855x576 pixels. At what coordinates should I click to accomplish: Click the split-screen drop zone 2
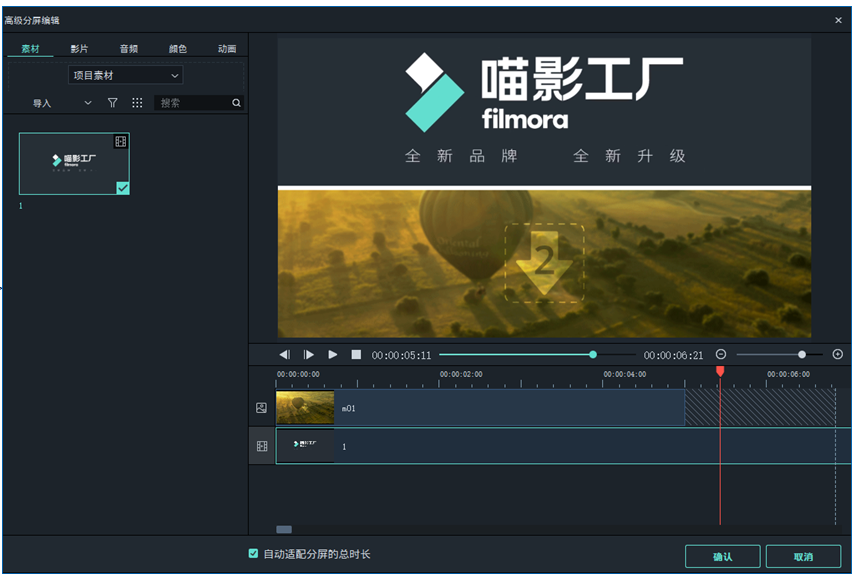(x=544, y=262)
